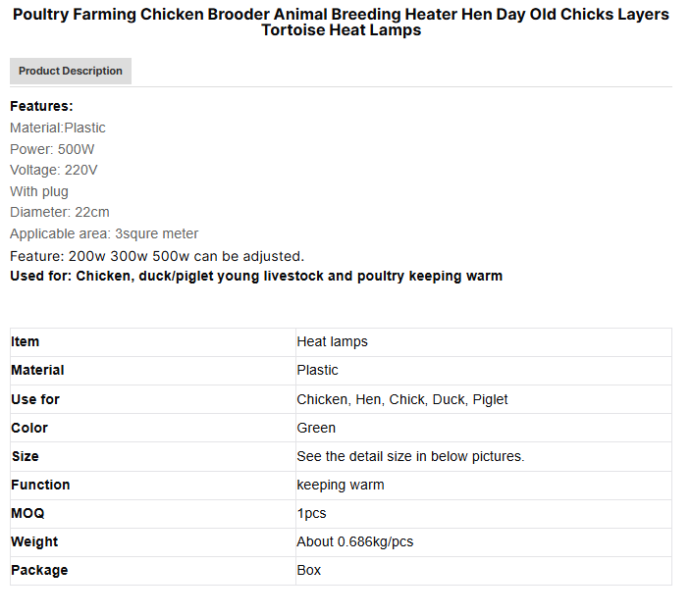Click the 1pcs MOQ value cell
This screenshot has width=691, height=616.
tap(312, 513)
